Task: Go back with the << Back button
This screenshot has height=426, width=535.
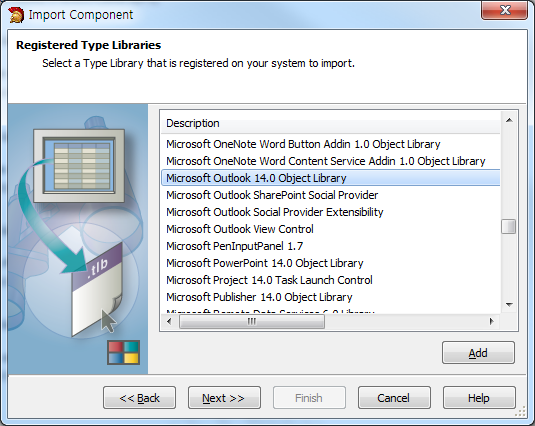Action: 140,398
